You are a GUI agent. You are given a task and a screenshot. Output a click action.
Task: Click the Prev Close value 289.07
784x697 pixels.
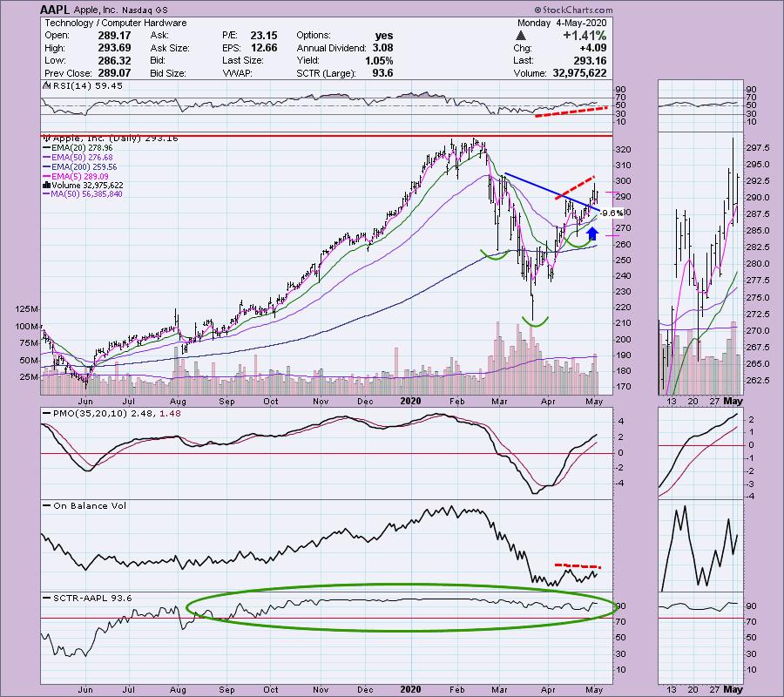pyautogui.click(x=114, y=73)
